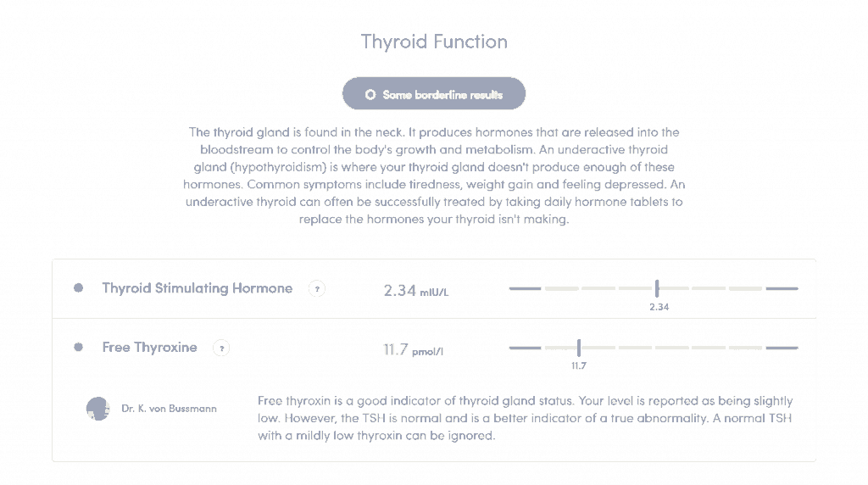Select the 11.7 marker on thyroxine range bar
Screen dimensions: 868x485
(x=579, y=348)
